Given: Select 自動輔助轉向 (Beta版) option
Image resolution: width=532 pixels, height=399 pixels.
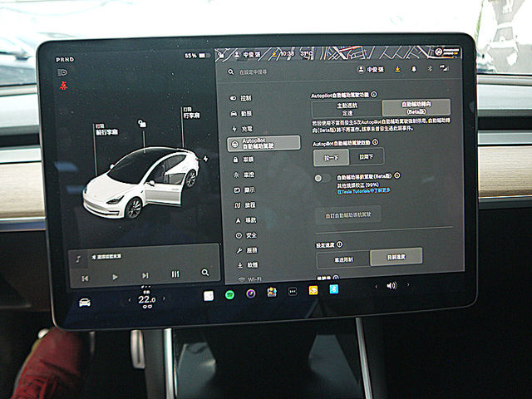Looking at the screenshot, I should 416,107.
